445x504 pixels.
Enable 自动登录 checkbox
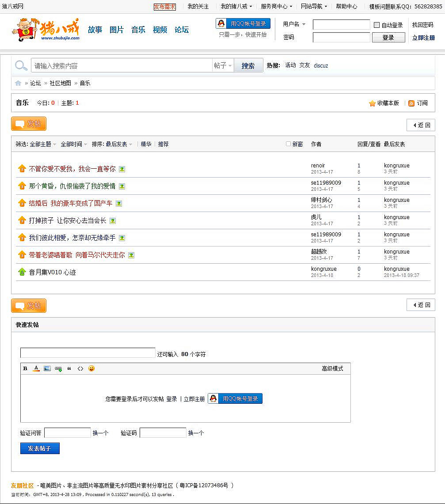click(377, 25)
